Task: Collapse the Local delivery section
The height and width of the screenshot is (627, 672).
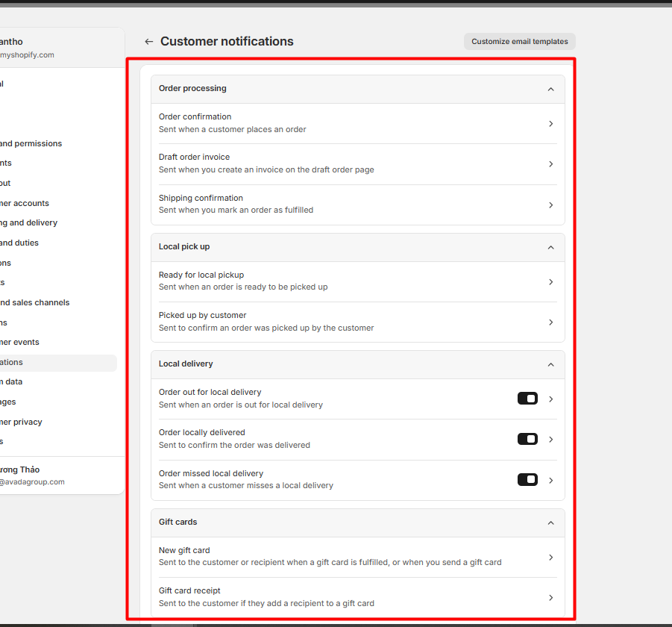Action: (x=550, y=364)
